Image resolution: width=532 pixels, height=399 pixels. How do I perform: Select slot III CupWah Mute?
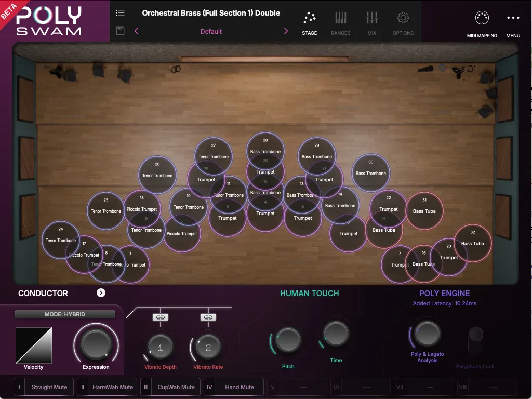tap(170, 387)
